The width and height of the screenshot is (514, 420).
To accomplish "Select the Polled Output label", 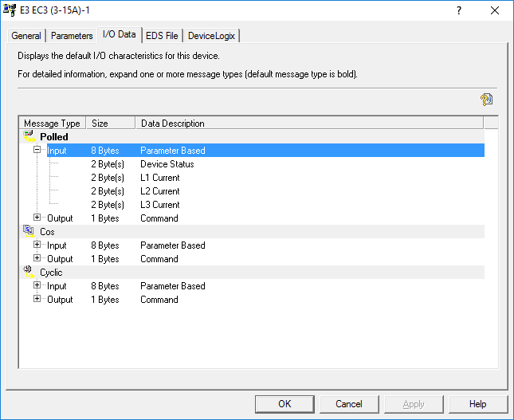I will (60, 218).
